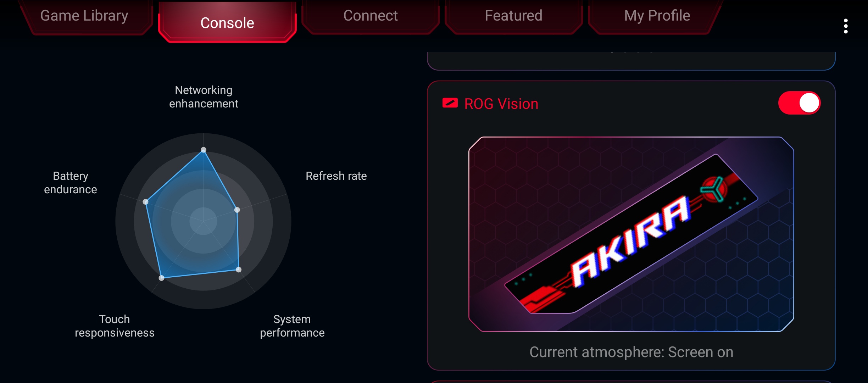Tap the Current atmosphere: Screen on text
The image size is (868, 383).
pos(631,352)
